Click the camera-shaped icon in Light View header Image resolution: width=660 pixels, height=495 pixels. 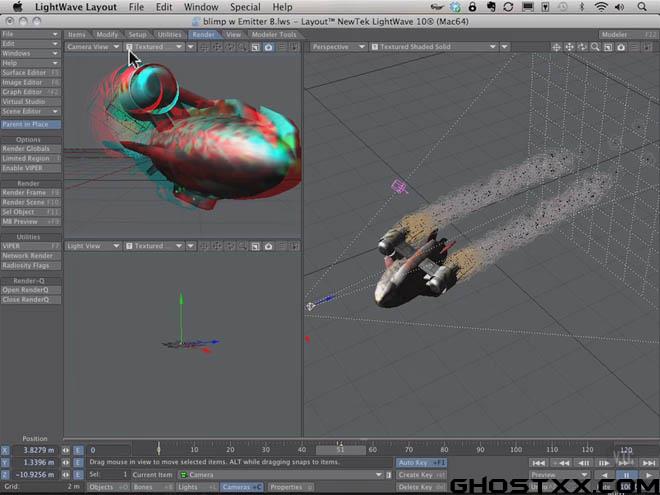tap(269, 246)
